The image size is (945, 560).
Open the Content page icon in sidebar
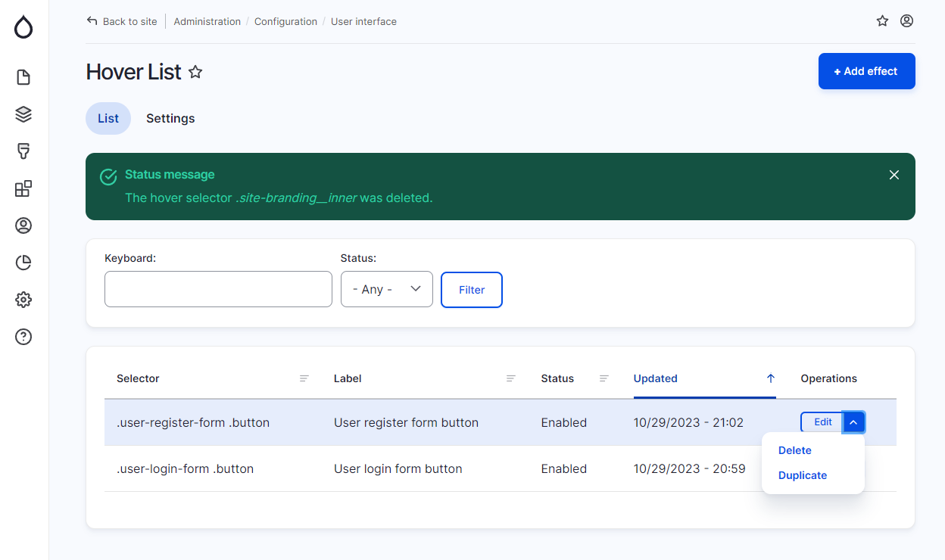pyautogui.click(x=23, y=77)
